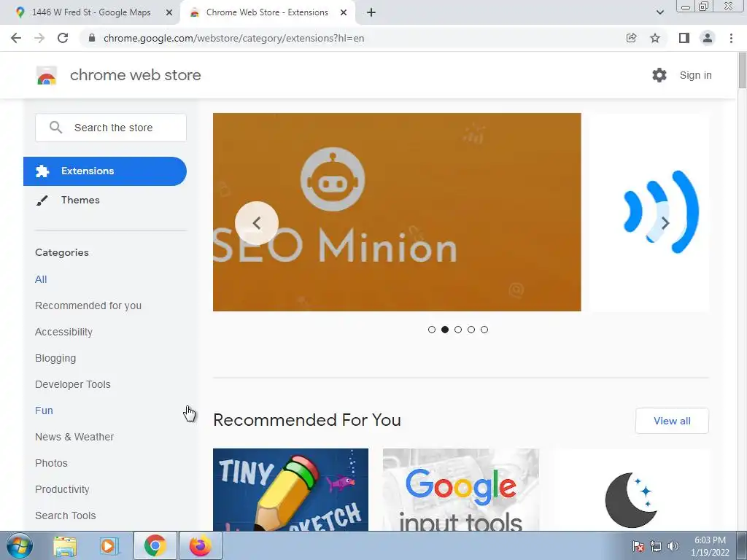Open the Chrome profile avatar menu
747x560 pixels.
pos(708,38)
